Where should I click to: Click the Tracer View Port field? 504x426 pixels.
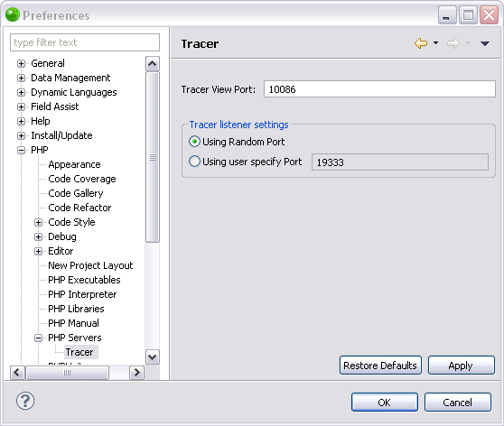coord(379,89)
